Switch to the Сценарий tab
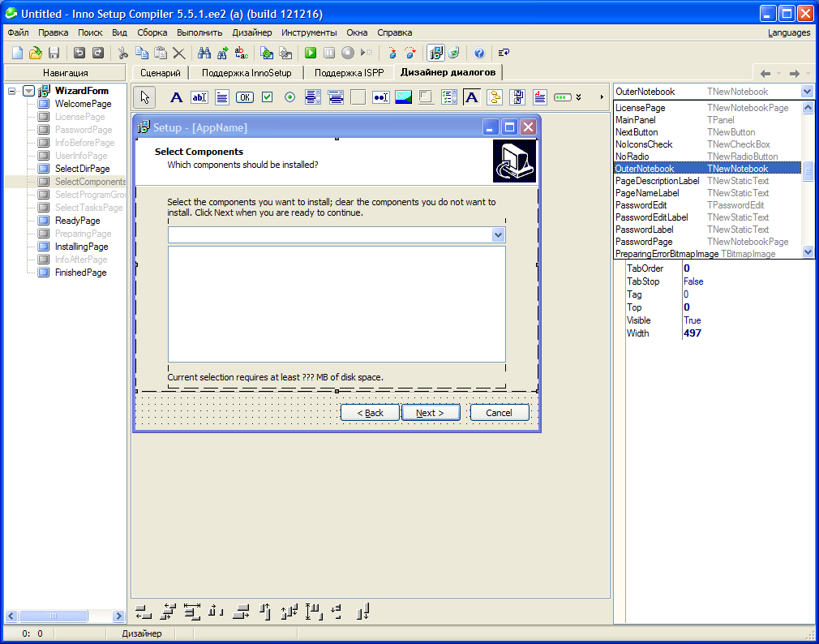 (160, 72)
